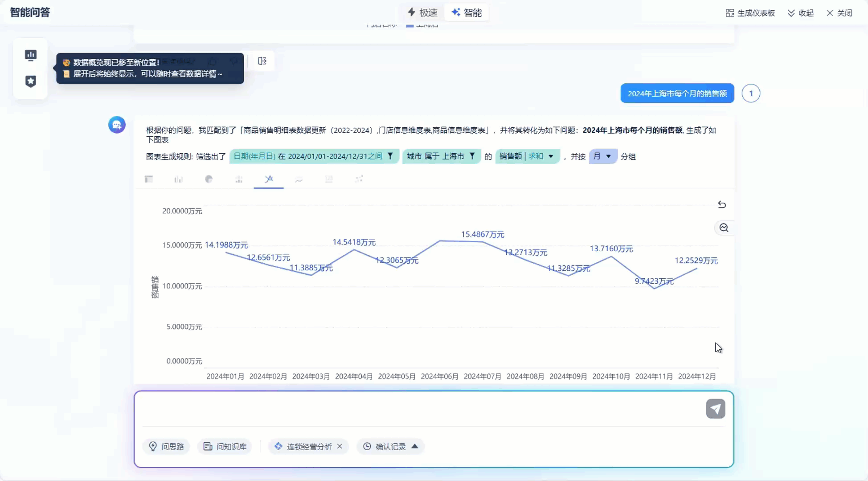Select the bar chart type icon
The image size is (868, 481).
(x=179, y=179)
